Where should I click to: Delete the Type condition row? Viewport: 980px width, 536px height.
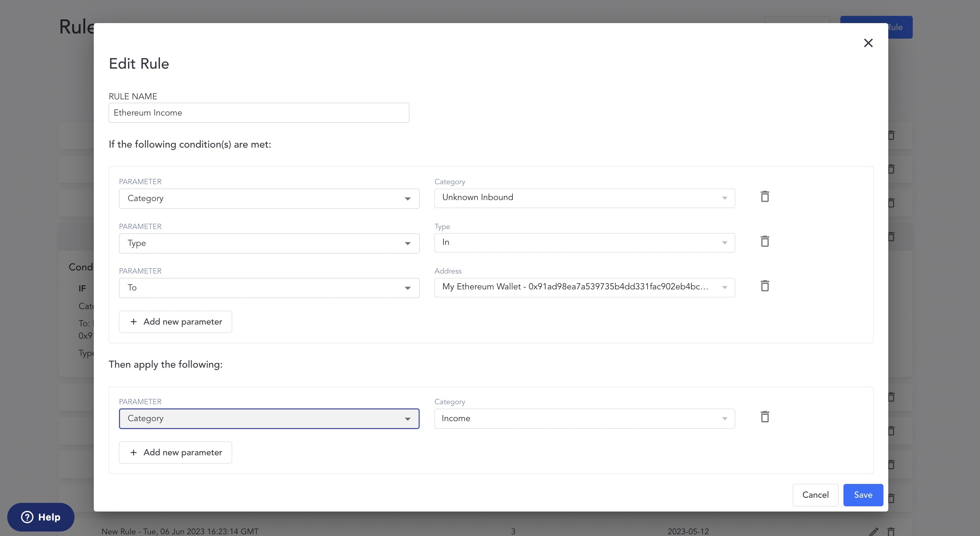765,241
